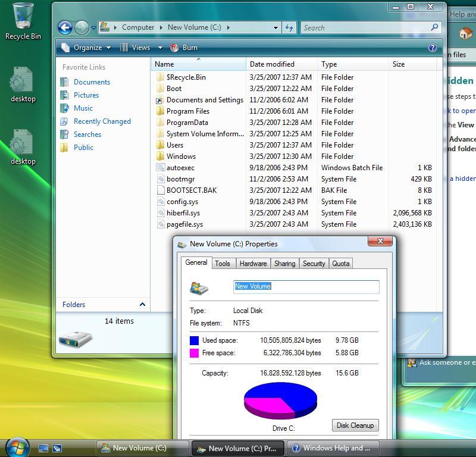476x457 pixels.
Task: Click the drive usage pie chart
Action: (x=280, y=401)
